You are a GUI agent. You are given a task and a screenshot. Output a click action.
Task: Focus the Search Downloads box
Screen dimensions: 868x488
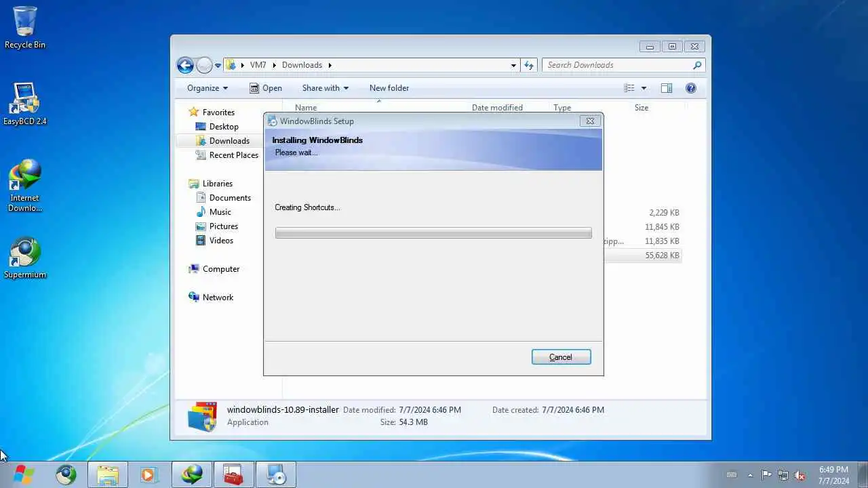(618, 65)
